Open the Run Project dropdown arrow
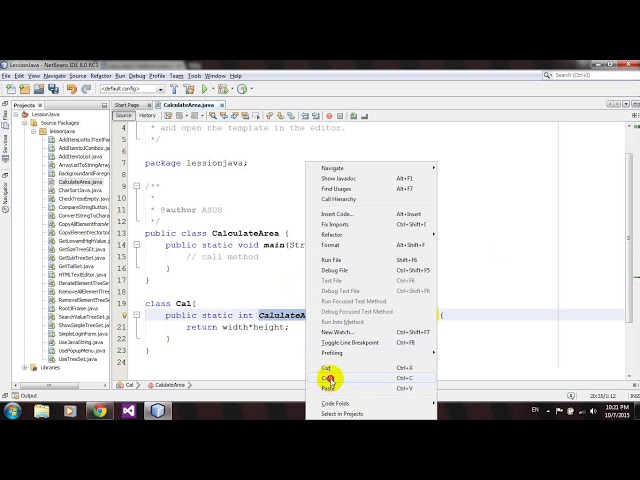Screen dimensions: 640x480 tap(213, 89)
